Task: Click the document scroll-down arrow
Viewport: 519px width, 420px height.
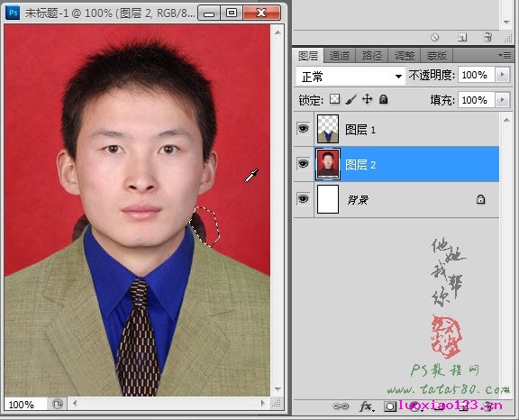Action: click(278, 389)
